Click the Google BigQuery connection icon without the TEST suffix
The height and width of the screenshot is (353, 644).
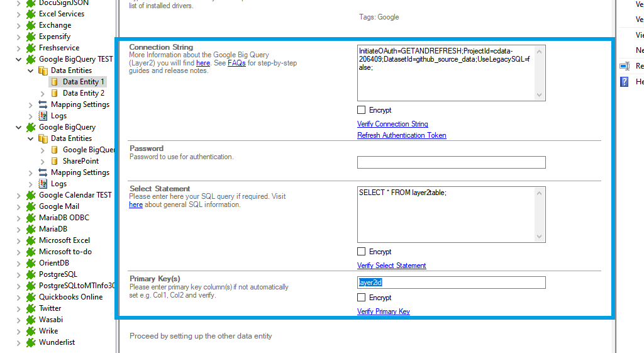click(31, 127)
